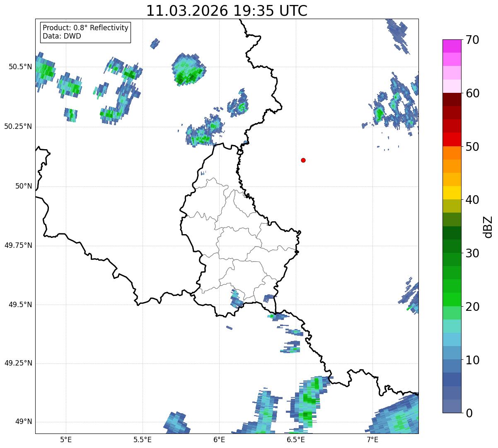Viewport: 498px width, 448px height.
Task: Click the red location marker dot
Action: pyautogui.click(x=303, y=160)
